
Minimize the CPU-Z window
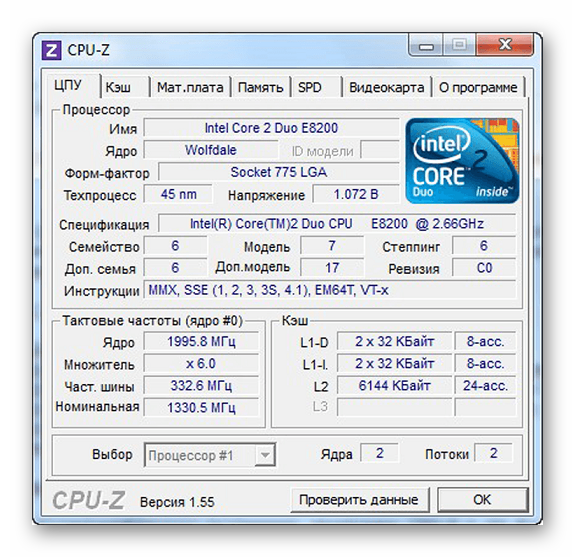[426, 45]
